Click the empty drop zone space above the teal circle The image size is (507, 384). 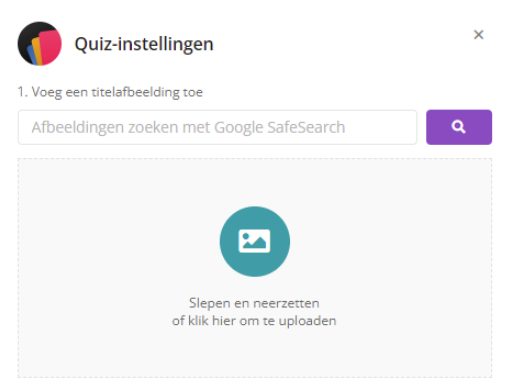[255, 182]
